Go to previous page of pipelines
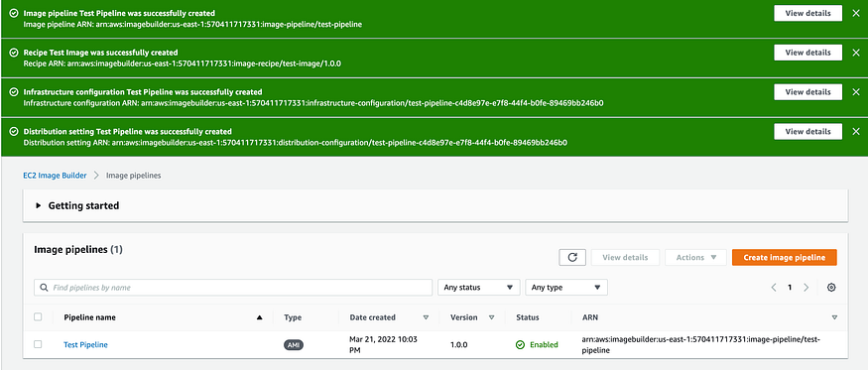The height and width of the screenshot is (370, 868). pyautogui.click(x=774, y=288)
